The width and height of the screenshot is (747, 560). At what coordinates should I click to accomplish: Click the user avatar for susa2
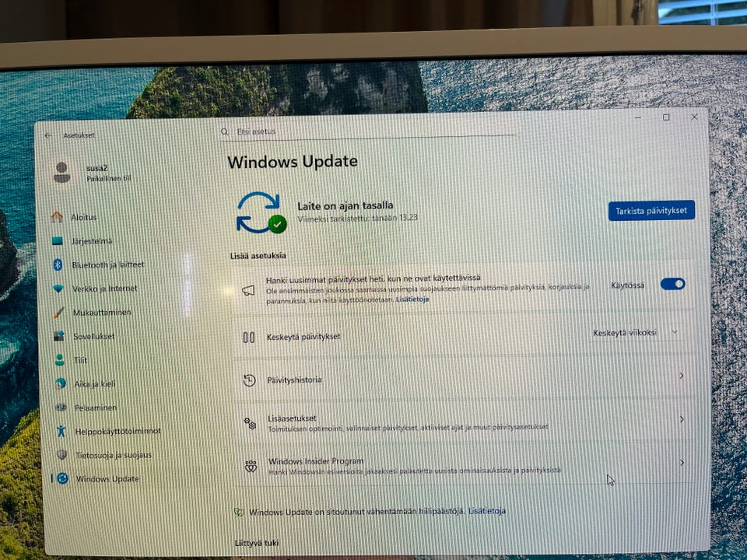point(62,173)
